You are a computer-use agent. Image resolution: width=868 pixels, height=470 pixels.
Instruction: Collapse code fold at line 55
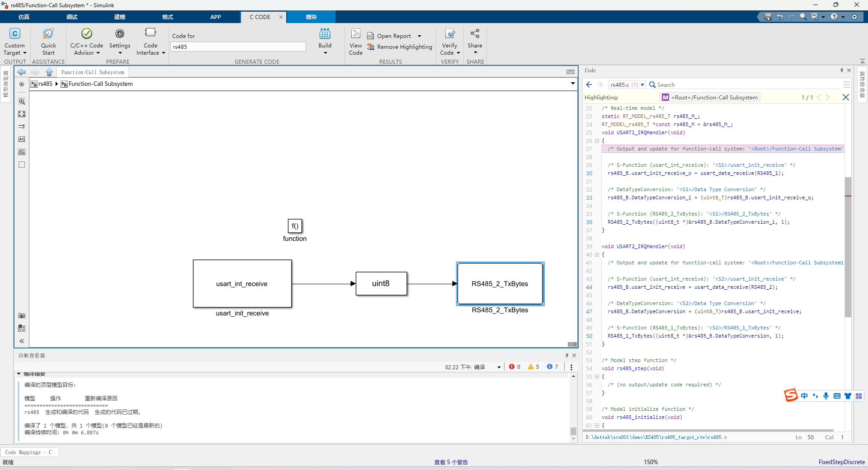(x=597, y=376)
